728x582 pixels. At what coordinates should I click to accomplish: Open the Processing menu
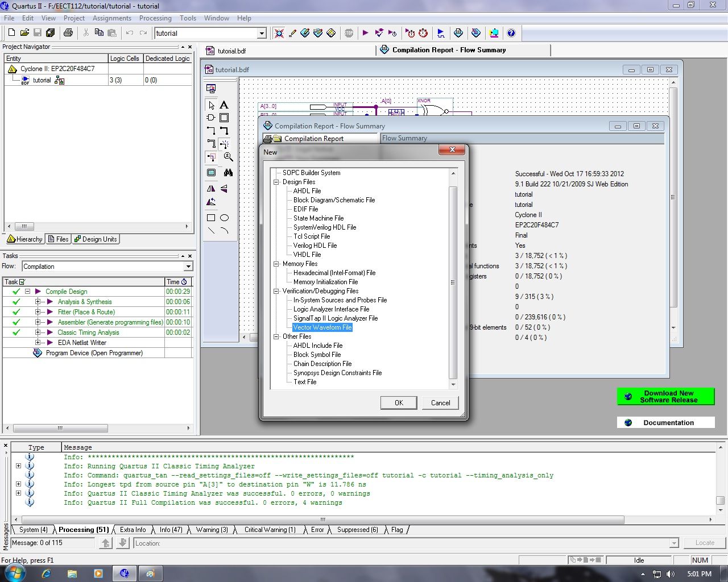[x=155, y=18]
